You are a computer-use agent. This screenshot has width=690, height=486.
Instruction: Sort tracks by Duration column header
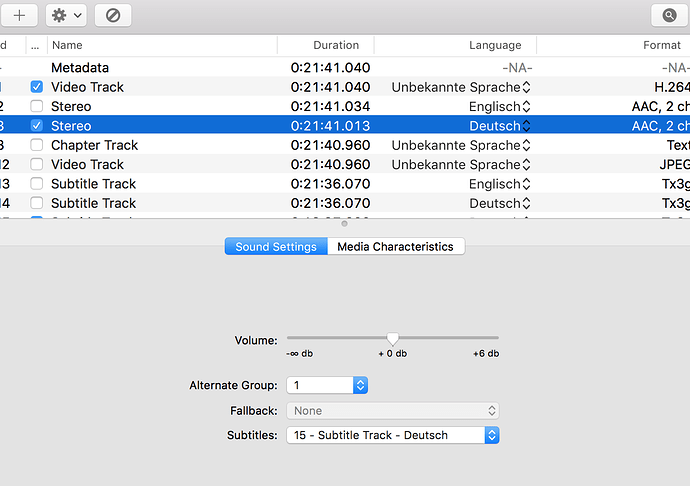335,45
